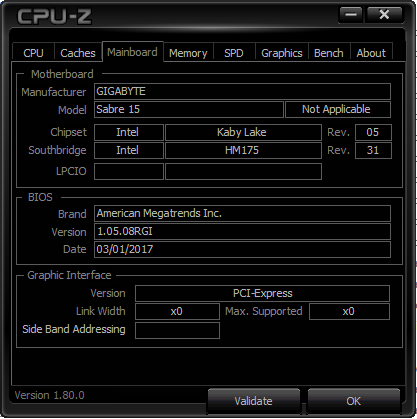Viewport: 417px width, 419px height.
Task: Open the Memory tab
Action: click(x=188, y=53)
